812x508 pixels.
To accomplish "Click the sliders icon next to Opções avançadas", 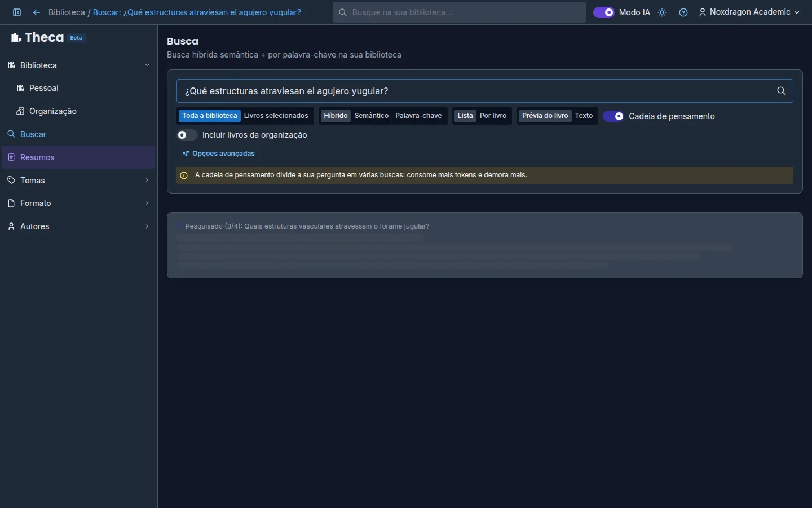I will click(x=186, y=154).
